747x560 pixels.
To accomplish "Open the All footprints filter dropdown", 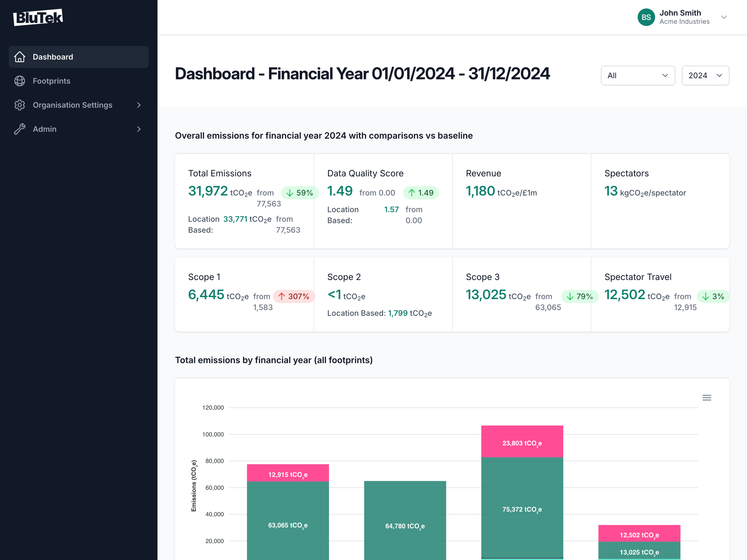I will (x=638, y=75).
